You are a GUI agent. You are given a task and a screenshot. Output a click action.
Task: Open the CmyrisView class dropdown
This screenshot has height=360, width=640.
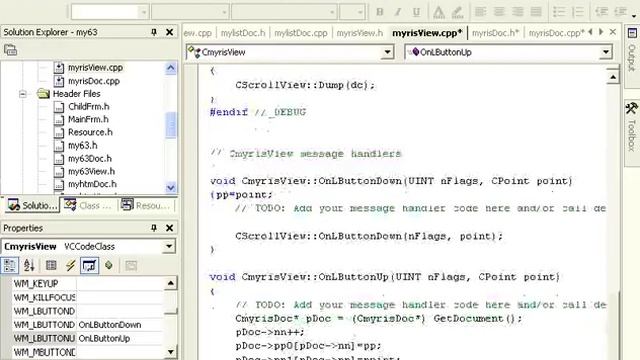387,52
